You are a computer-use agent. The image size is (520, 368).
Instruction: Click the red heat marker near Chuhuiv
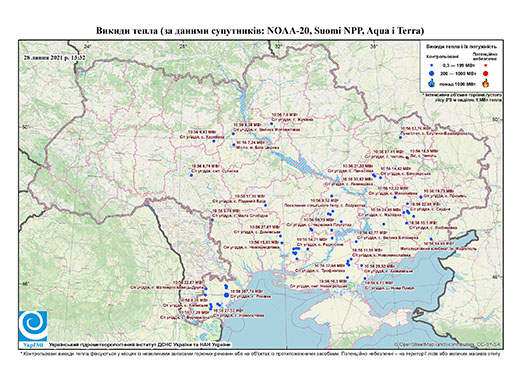click(407, 157)
